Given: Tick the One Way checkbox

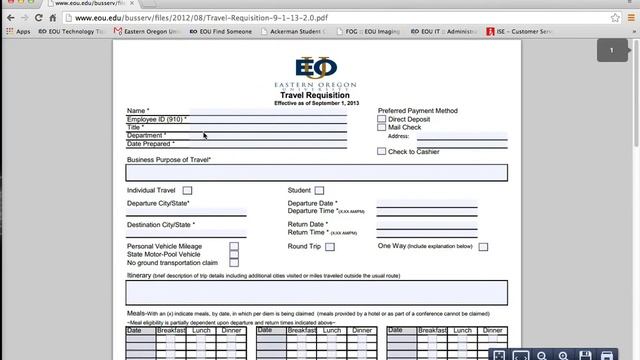Looking at the screenshot, I should (x=483, y=247).
